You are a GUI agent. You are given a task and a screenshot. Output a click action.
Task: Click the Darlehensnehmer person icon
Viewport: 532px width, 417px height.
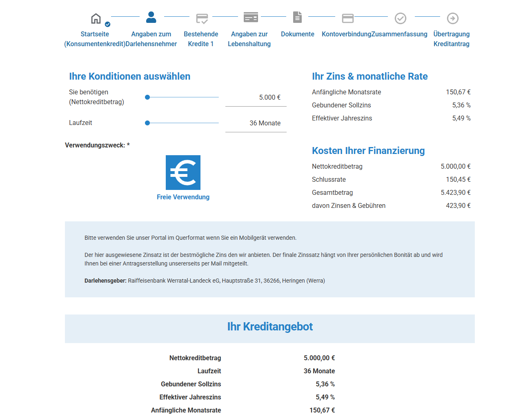151,18
